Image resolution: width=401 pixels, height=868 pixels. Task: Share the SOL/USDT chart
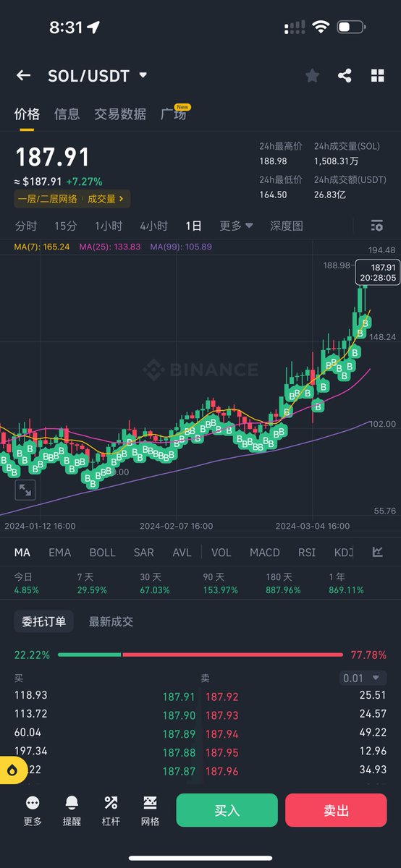tap(345, 75)
